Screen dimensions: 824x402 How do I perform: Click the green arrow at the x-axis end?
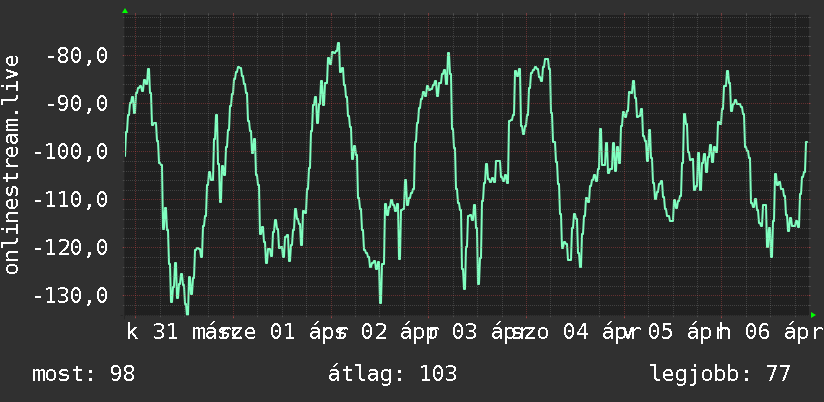pos(813,315)
